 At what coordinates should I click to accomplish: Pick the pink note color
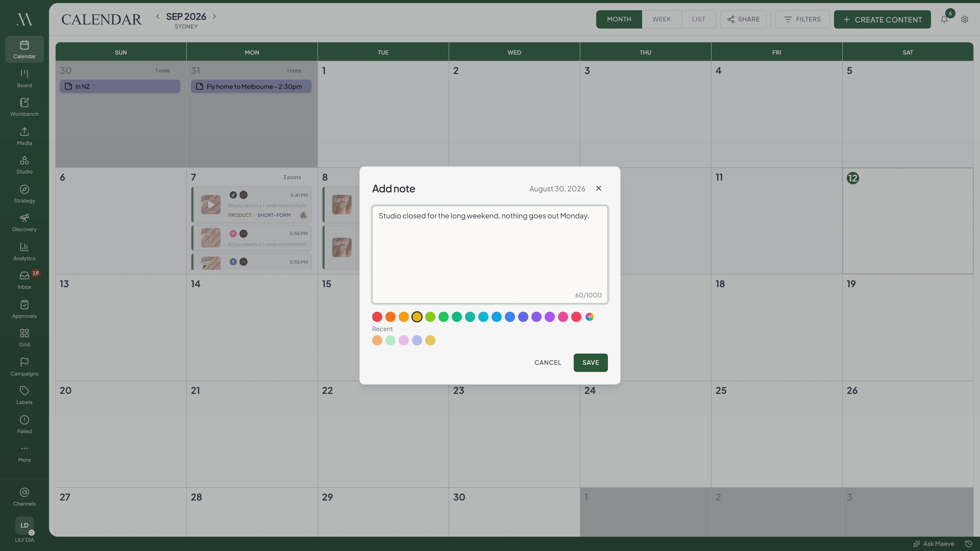click(563, 317)
